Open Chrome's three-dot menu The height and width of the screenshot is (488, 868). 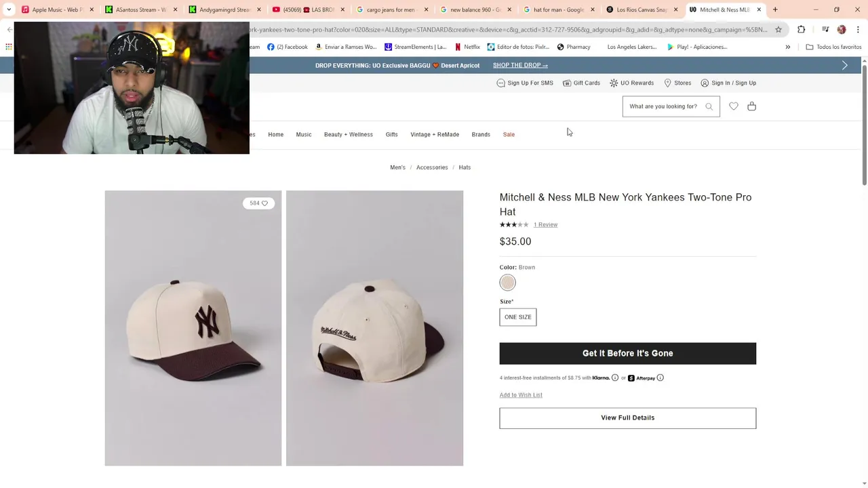click(857, 30)
